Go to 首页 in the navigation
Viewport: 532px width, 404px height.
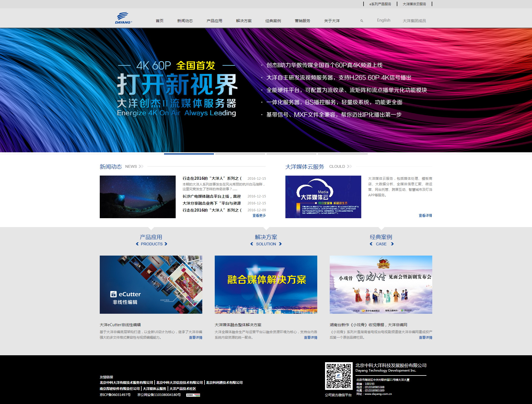coord(160,21)
